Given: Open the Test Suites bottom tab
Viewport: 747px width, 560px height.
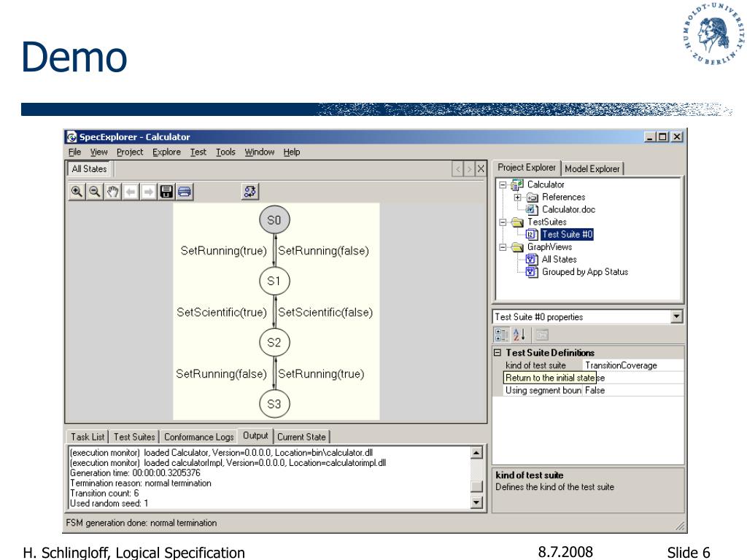Looking at the screenshot, I should click(x=134, y=437).
